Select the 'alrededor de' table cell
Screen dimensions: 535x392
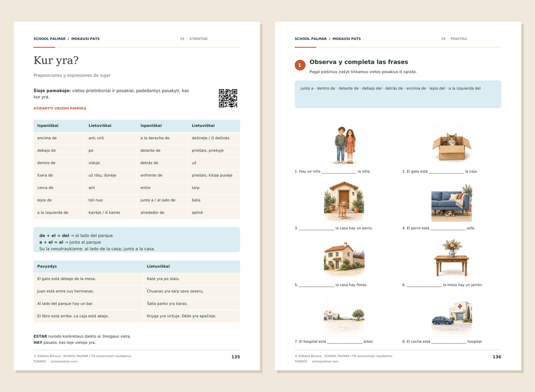[x=162, y=213]
